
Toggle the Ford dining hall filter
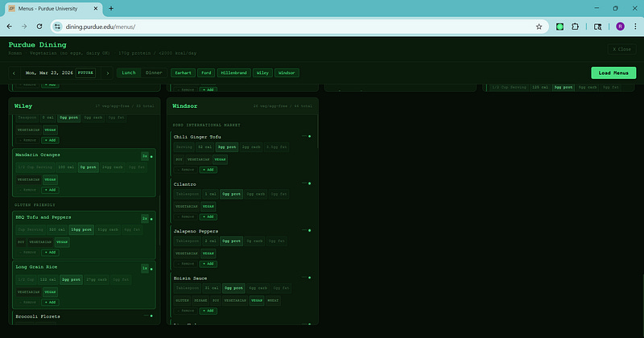coord(206,72)
